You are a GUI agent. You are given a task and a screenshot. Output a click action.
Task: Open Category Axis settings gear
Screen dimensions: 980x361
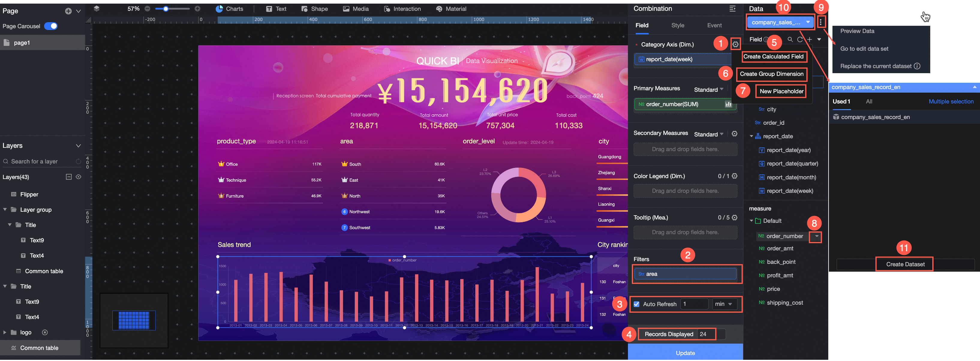click(735, 44)
